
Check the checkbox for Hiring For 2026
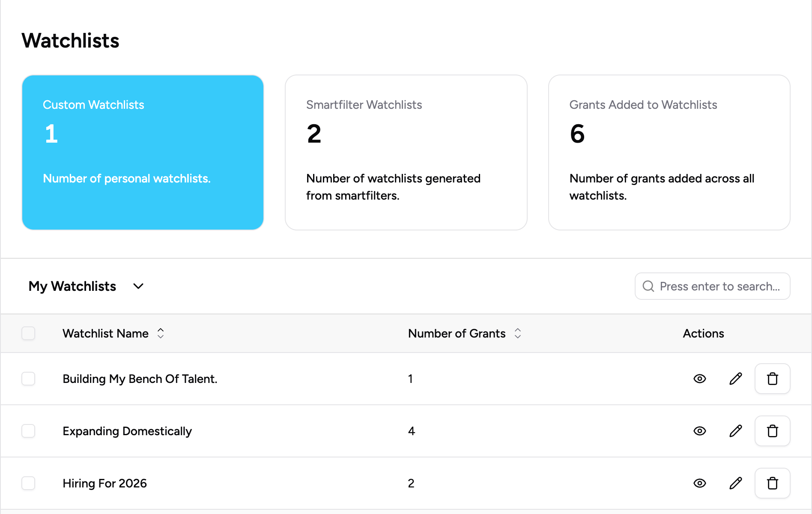[28, 483]
